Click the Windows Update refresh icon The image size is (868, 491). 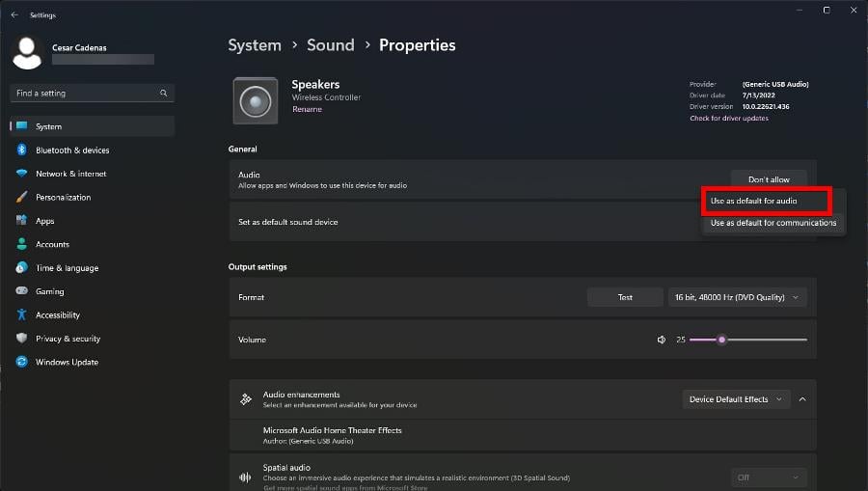(x=21, y=362)
